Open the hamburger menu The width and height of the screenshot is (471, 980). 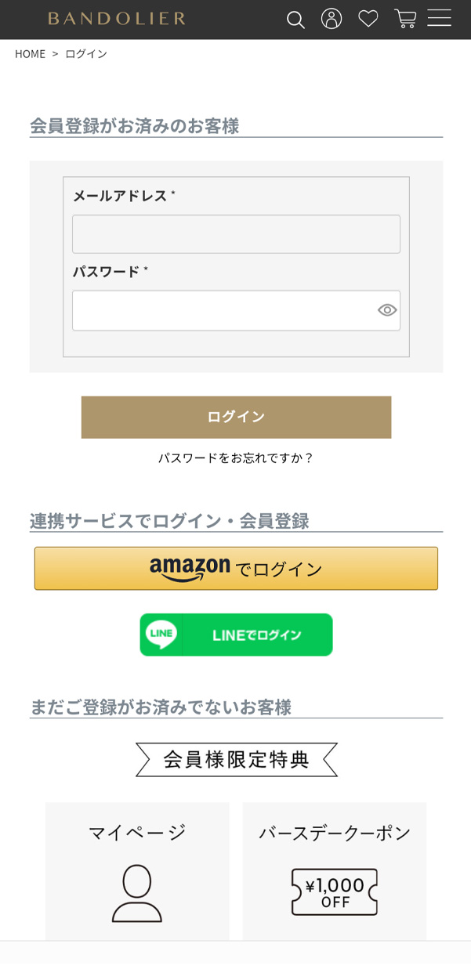point(440,19)
